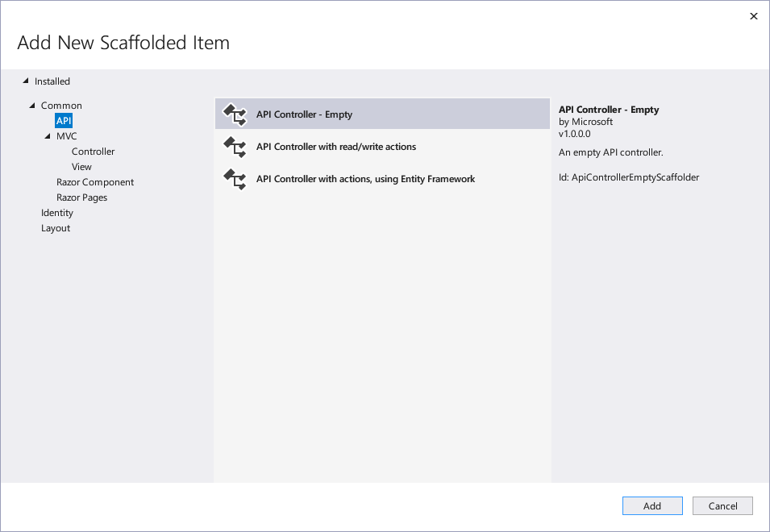Viewport: 770px width, 532px height.
Task: Close the Add New Scaffolded Item dialog
Action: click(x=754, y=16)
